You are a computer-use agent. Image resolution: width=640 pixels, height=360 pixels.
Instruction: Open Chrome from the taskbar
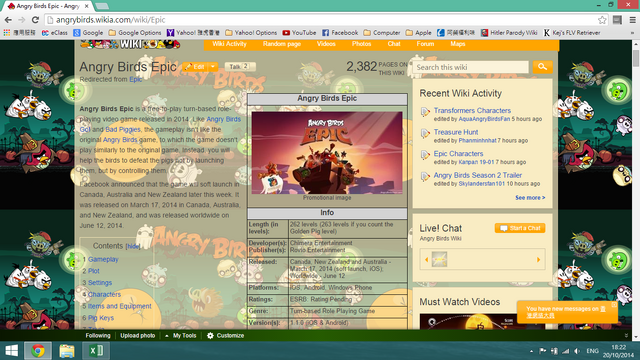(38, 351)
